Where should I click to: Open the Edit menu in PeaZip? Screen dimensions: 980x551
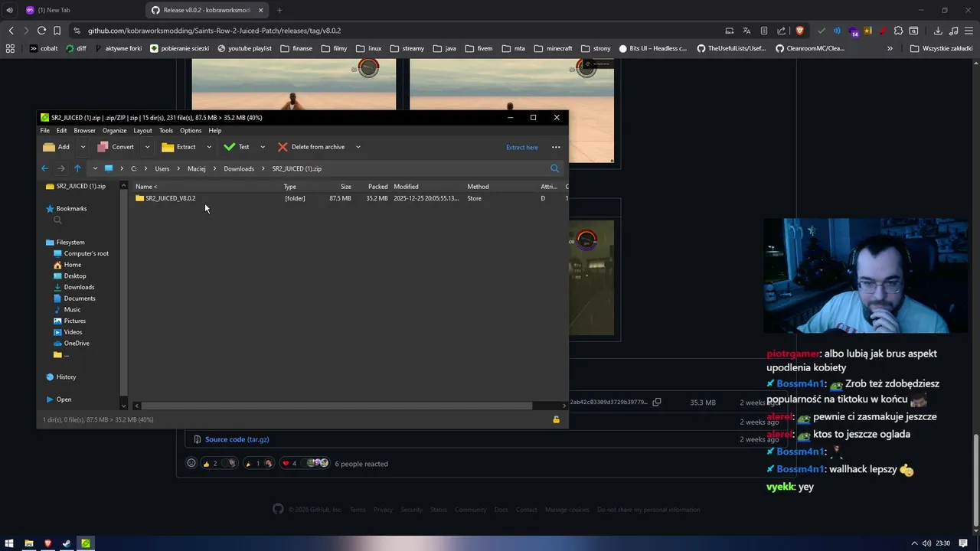[x=61, y=131]
